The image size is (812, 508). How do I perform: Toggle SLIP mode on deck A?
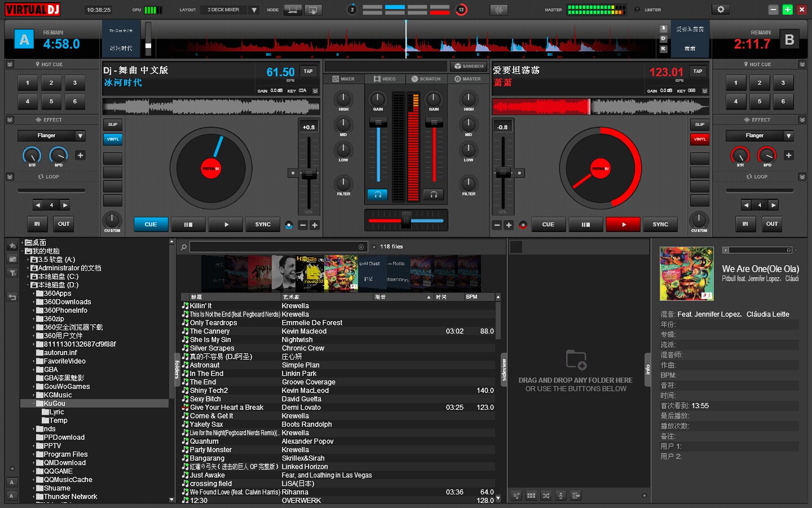click(113, 124)
